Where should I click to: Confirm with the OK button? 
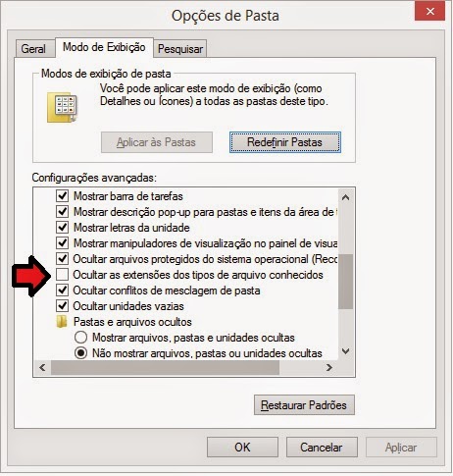pyautogui.click(x=242, y=447)
